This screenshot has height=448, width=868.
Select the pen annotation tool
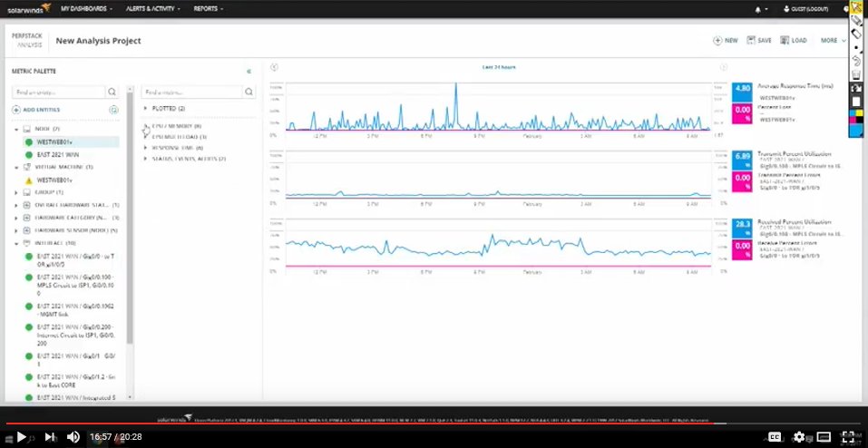(856, 21)
